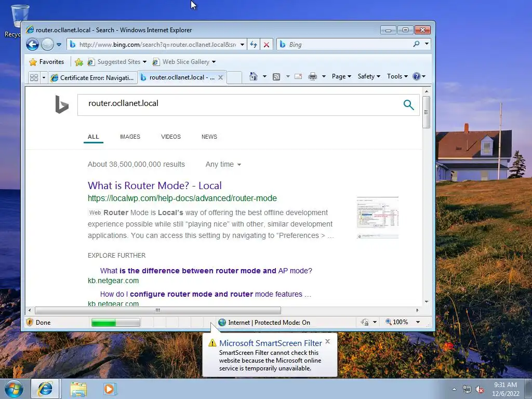This screenshot has width=532, height=399.
Task: Click the horizontal scrollbar right arrow
Action: point(417,310)
